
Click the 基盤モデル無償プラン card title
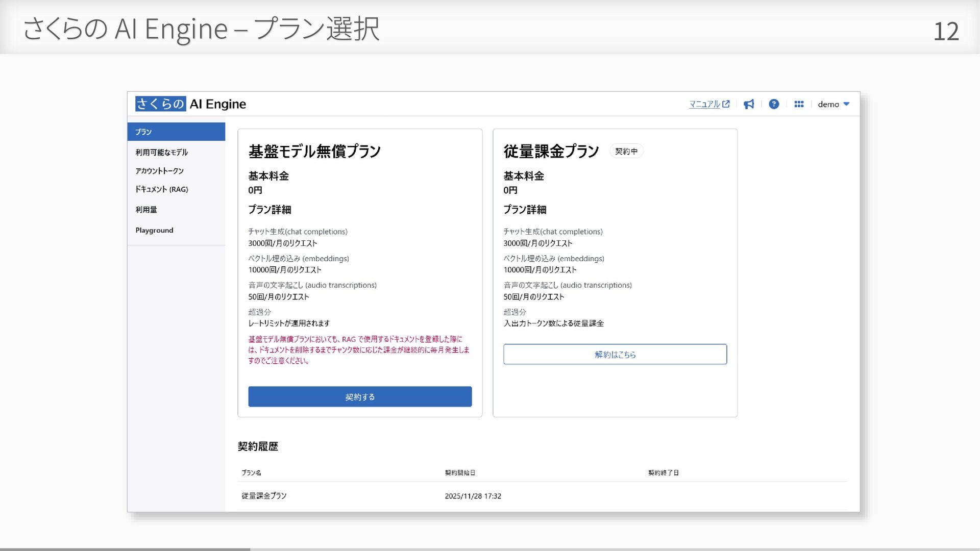(x=314, y=152)
